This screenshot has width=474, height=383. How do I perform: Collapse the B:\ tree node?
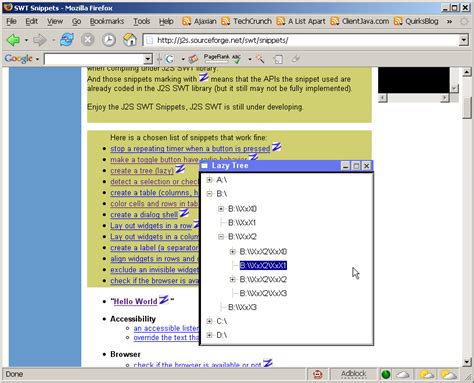209,194
